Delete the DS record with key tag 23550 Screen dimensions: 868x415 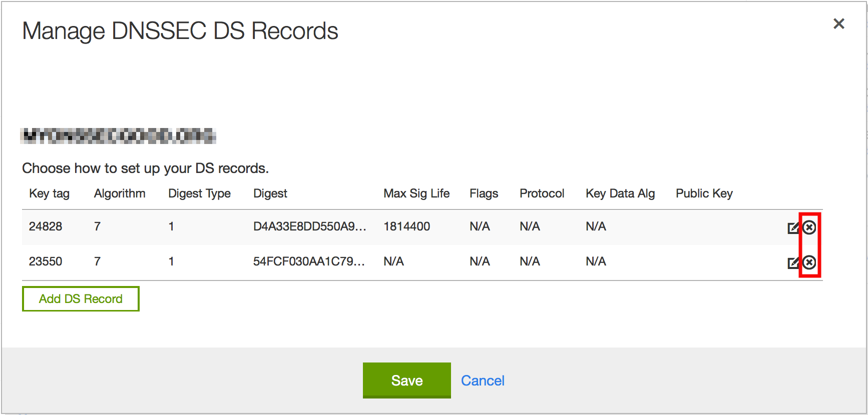click(x=809, y=262)
